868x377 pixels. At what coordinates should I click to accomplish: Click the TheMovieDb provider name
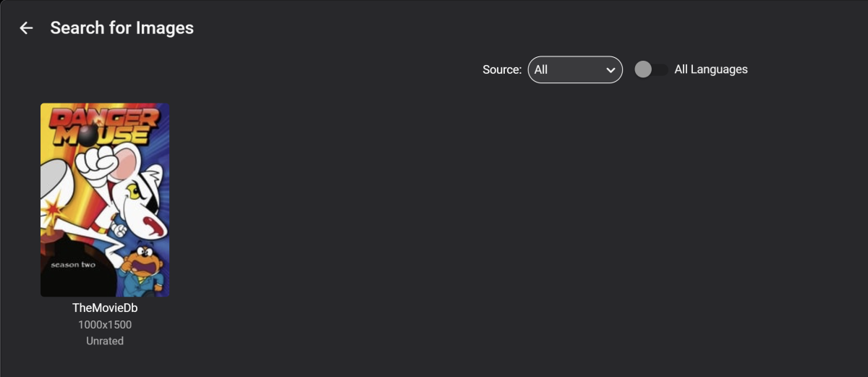105,308
